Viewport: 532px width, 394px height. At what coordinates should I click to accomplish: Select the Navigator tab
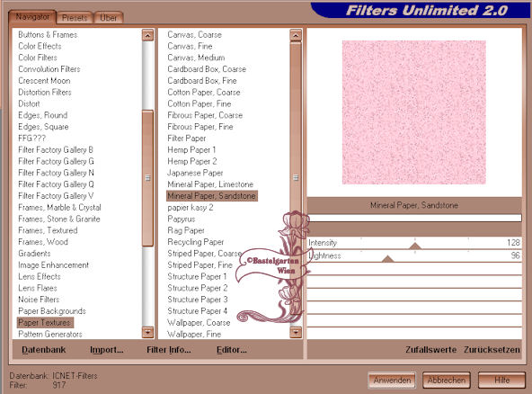32,17
